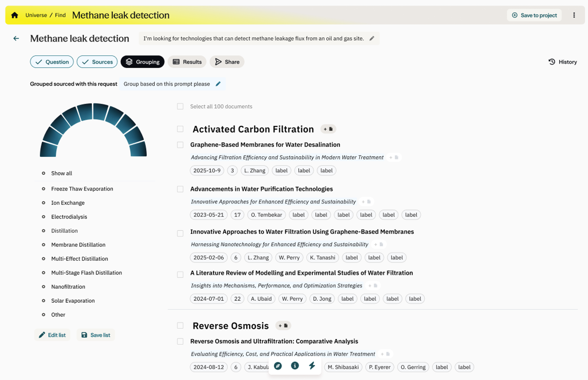Click add icon after Advancing Filtration Efficiency subtitle
The image size is (588, 380).
click(394, 158)
